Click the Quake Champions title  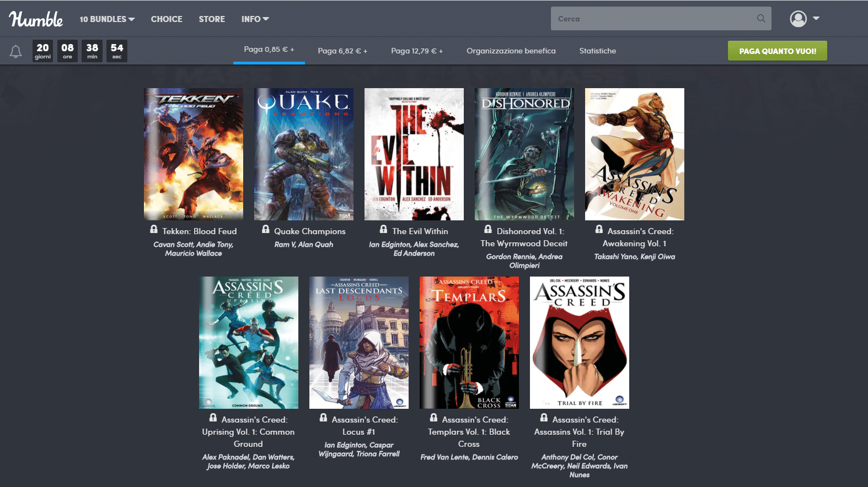(x=310, y=231)
